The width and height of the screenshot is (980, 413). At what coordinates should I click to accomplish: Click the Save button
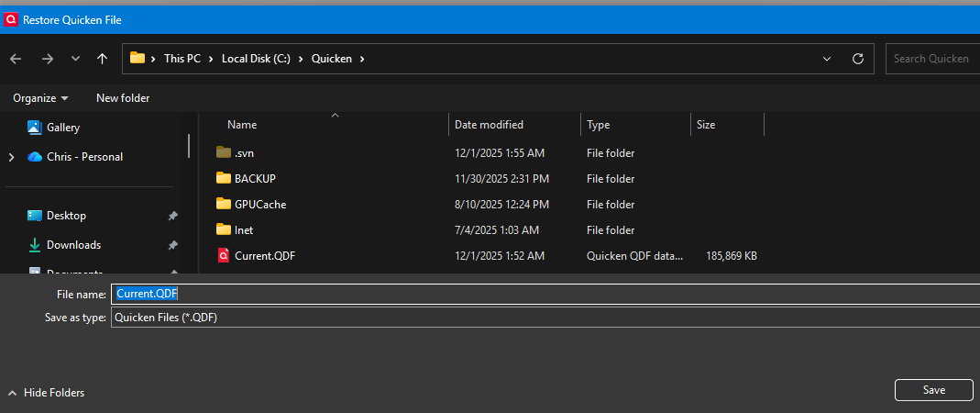[934, 390]
